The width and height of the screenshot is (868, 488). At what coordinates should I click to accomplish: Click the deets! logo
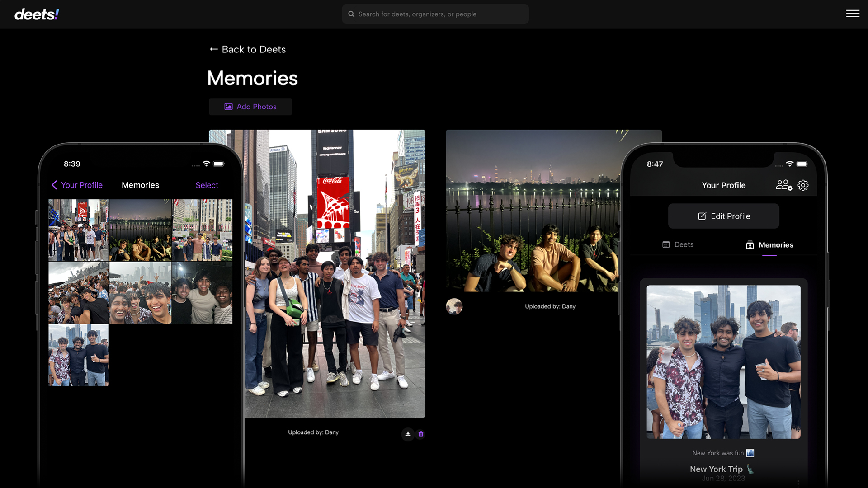coord(36,14)
